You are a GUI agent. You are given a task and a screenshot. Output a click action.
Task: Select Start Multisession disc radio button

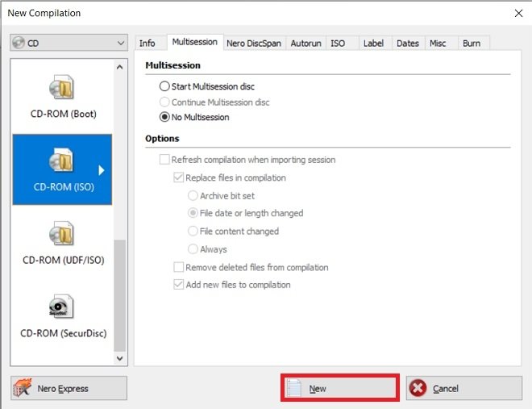164,86
